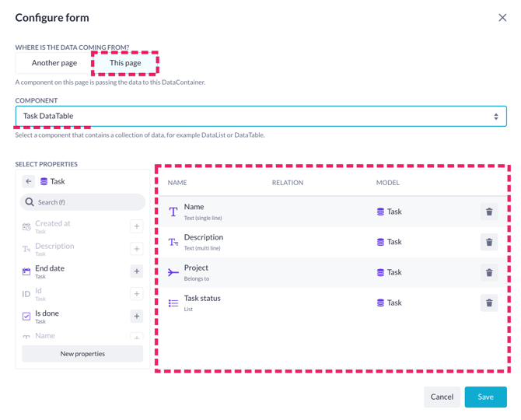Image resolution: width=521 pixels, height=420 pixels.
Task: Click the Task DataTable dropdown arrows
Action: 496,117
